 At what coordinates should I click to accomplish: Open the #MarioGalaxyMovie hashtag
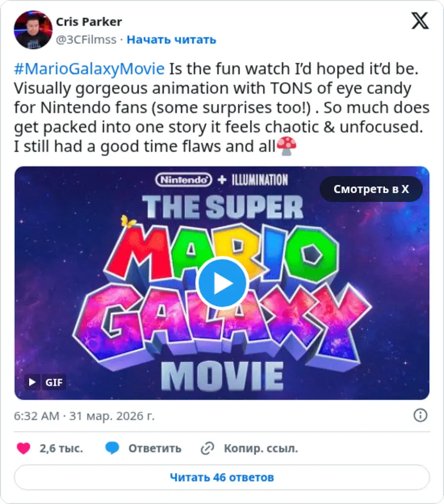(89, 68)
